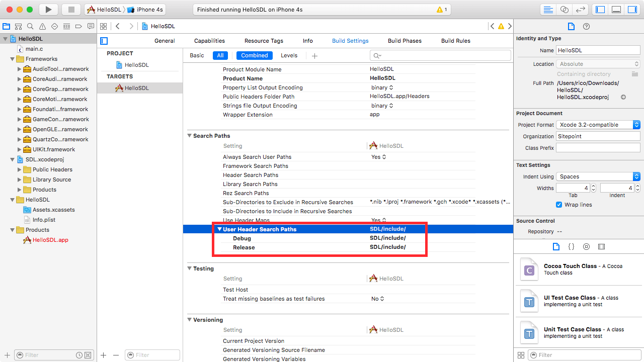The image size is (644, 362).
Task: Click the build settings search field
Action: coord(440,55)
